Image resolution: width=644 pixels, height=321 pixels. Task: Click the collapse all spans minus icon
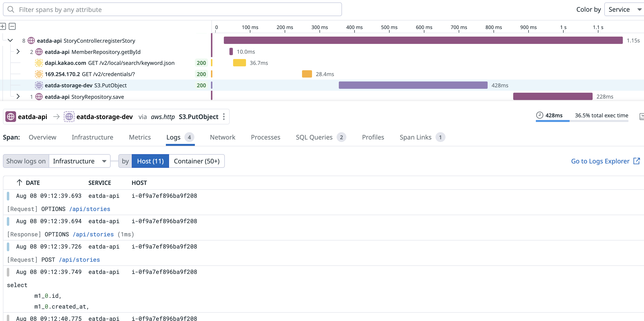click(x=12, y=26)
